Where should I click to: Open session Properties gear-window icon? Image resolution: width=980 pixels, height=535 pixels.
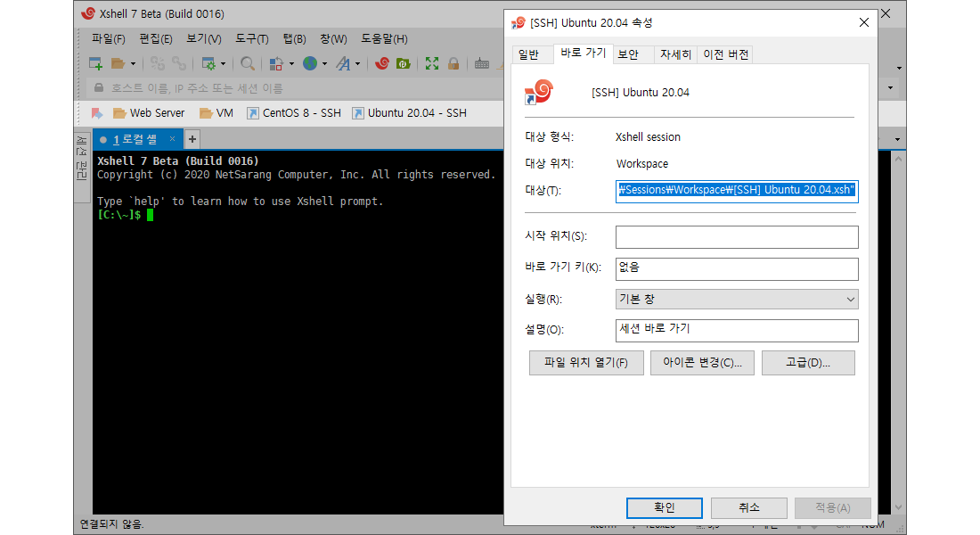tap(208, 63)
